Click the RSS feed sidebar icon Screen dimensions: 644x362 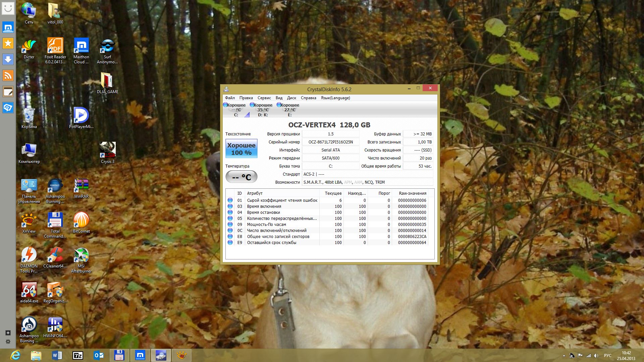pos(8,75)
